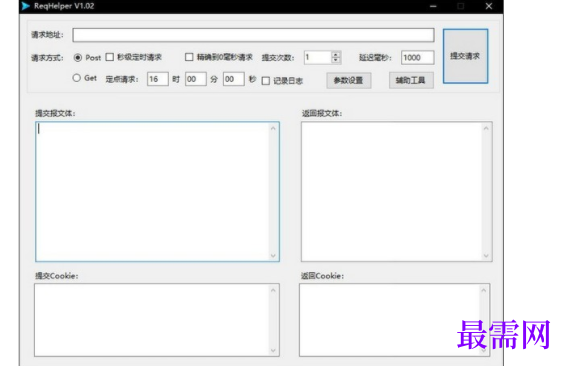Increase 提交次数 with the up arrow
Image resolution: width=569 pixels, height=366 pixels.
(336, 54)
